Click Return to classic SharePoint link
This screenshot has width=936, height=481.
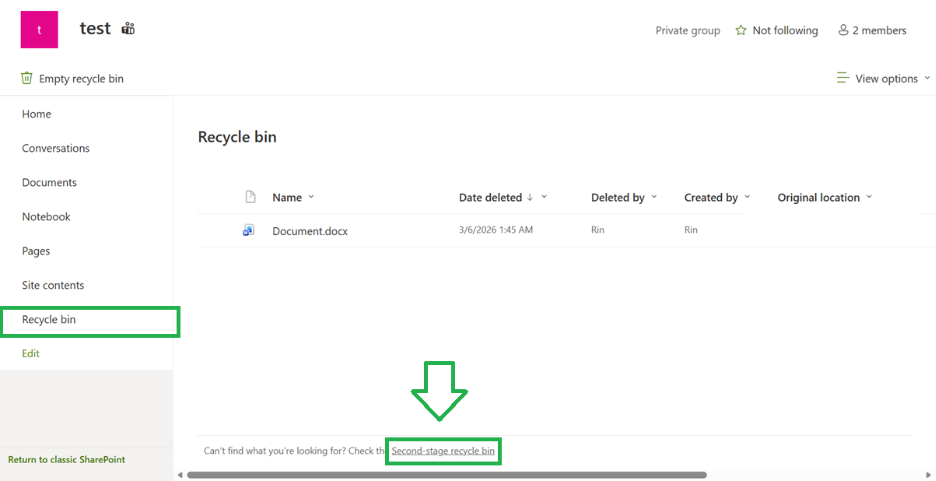click(x=67, y=460)
